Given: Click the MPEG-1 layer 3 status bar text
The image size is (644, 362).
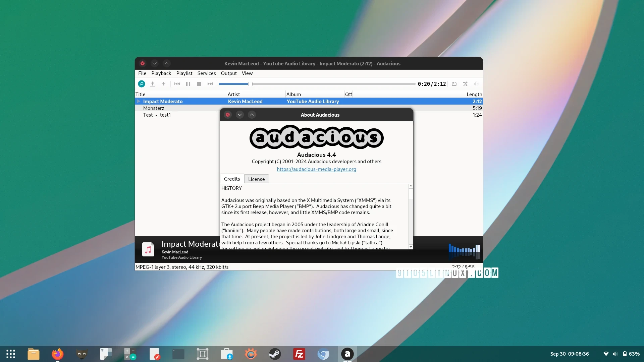Looking at the screenshot, I should 182,267.
